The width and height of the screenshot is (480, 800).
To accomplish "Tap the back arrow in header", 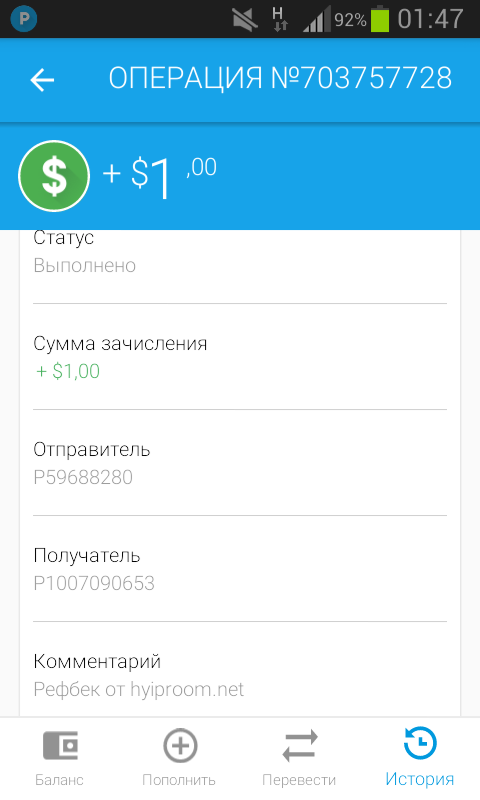I will (42, 80).
